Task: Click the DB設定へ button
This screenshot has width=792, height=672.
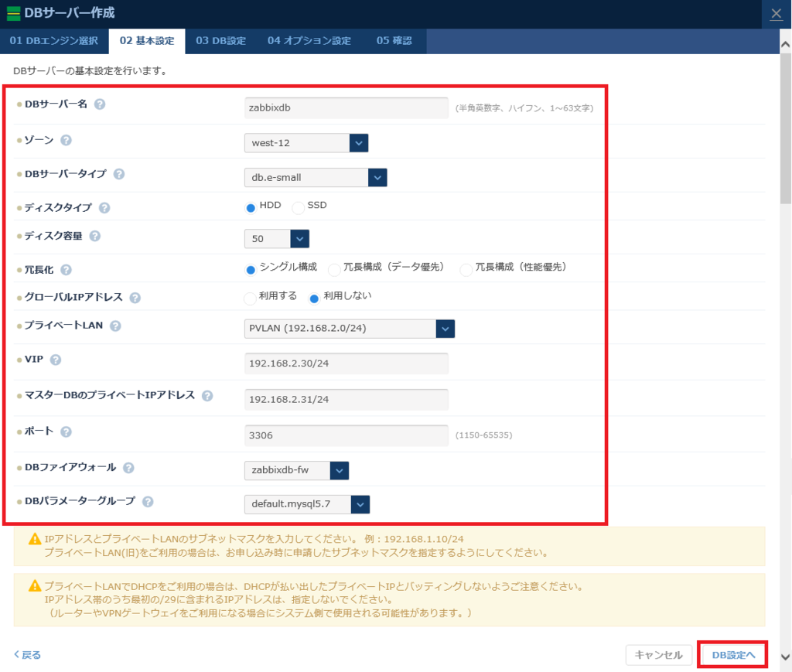Action: tap(732, 655)
